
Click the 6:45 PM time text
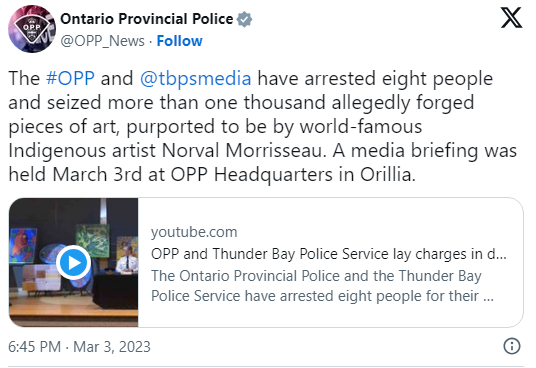(35, 347)
